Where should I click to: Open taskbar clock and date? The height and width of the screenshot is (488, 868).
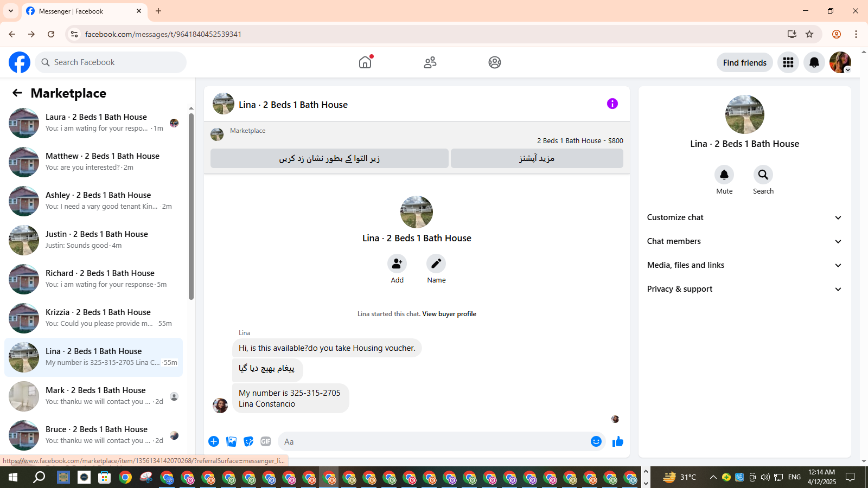pyautogui.click(x=822, y=477)
